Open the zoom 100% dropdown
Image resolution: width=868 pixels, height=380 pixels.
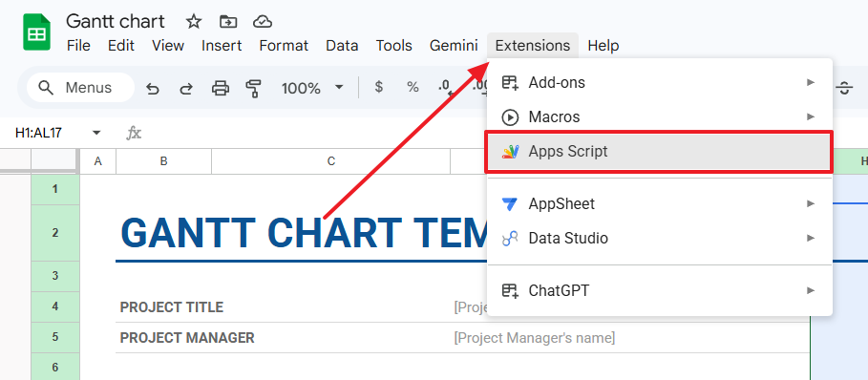tap(339, 88)
